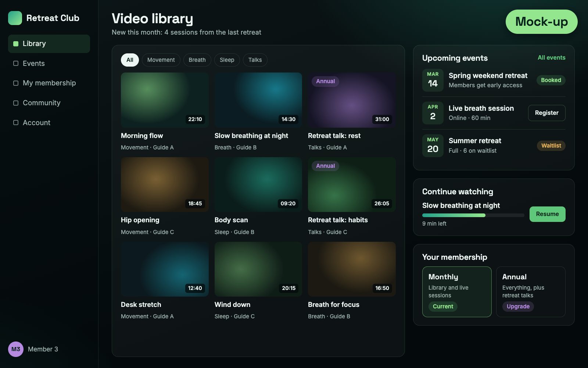Open the Breath for focus thumbnail
This screenshot has height=368, width=588.
click(352, 269)
